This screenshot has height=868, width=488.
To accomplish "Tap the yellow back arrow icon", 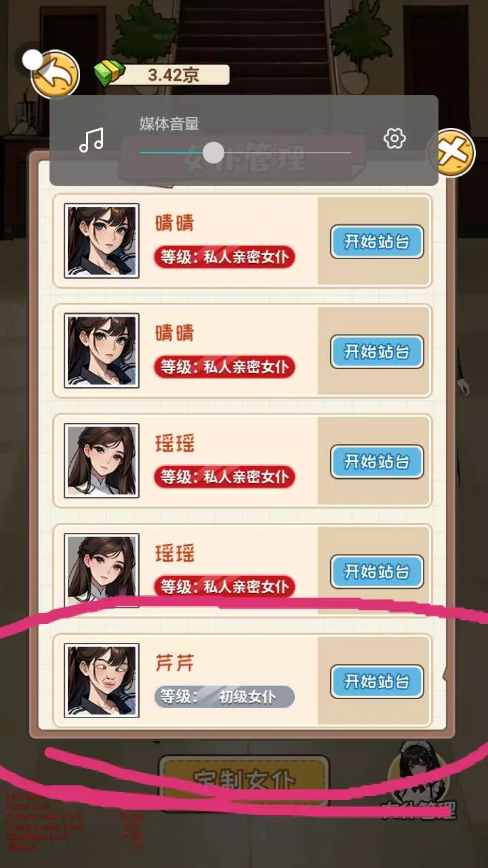I will 55,74.
